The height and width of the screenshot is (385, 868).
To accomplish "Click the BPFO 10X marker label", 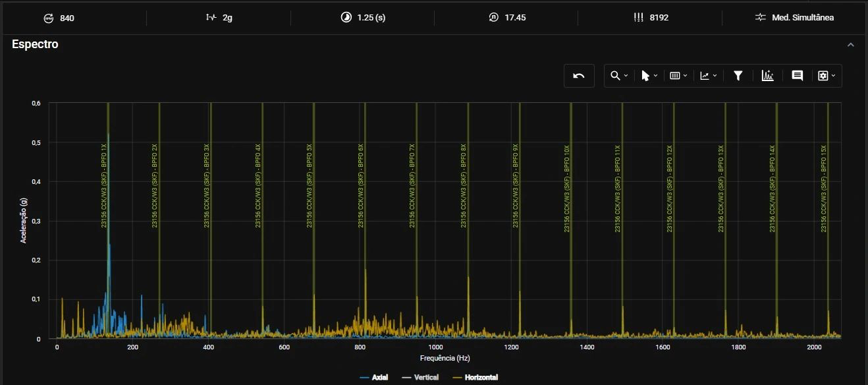I will click(x=567, y=189).
